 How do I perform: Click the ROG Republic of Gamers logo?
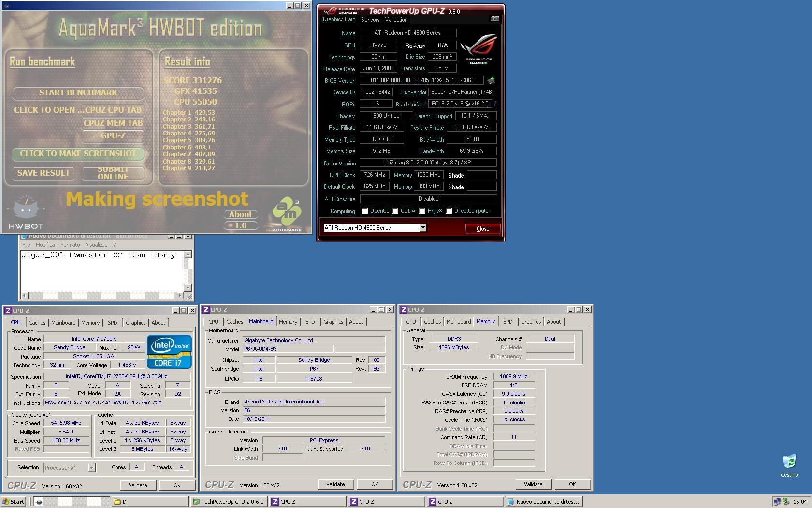(478, 49)
